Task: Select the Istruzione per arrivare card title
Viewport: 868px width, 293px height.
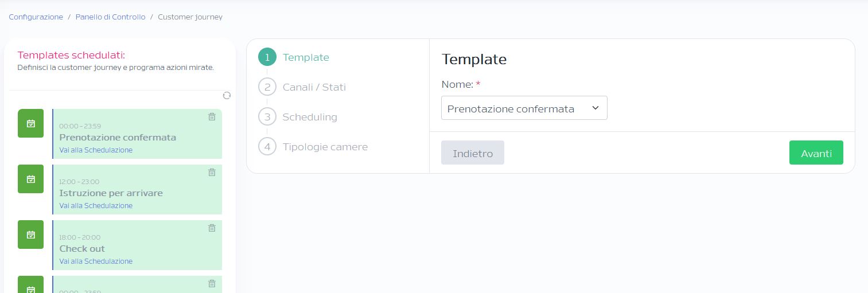Action: (111, 193)
